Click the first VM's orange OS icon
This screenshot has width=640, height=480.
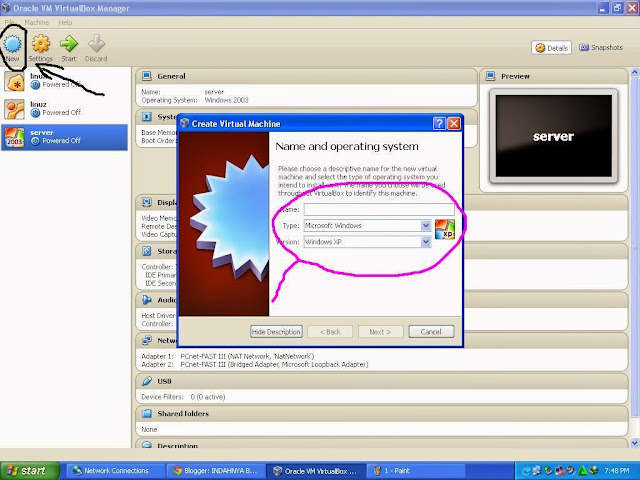click(x=15, y=81)
